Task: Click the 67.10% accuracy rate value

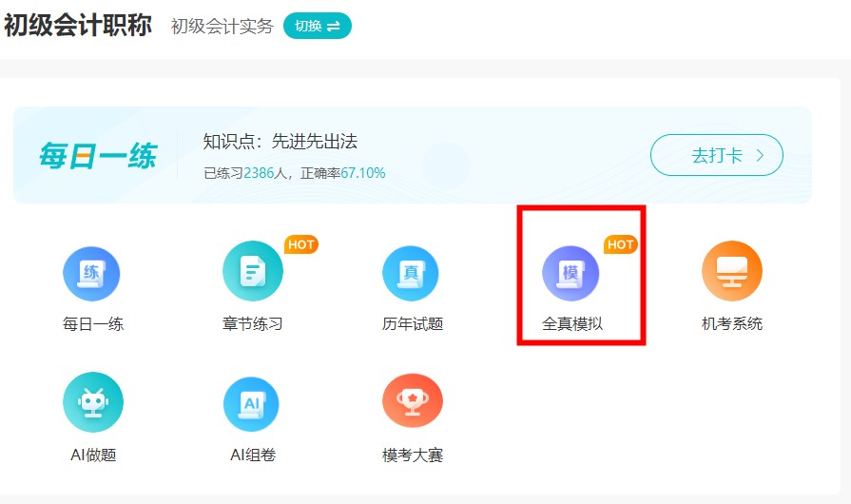Action: pyautogui.click(x=363, y=173)
